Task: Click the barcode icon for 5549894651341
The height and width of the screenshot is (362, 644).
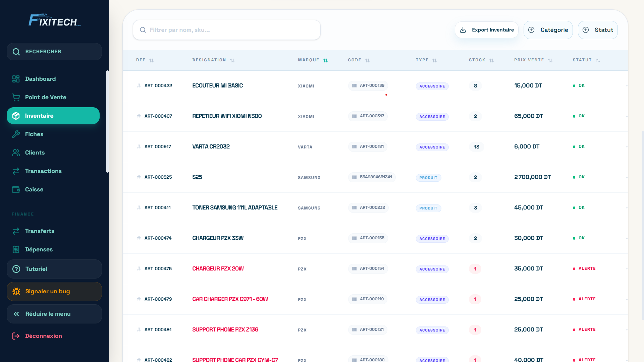Action: coord(354,177)
